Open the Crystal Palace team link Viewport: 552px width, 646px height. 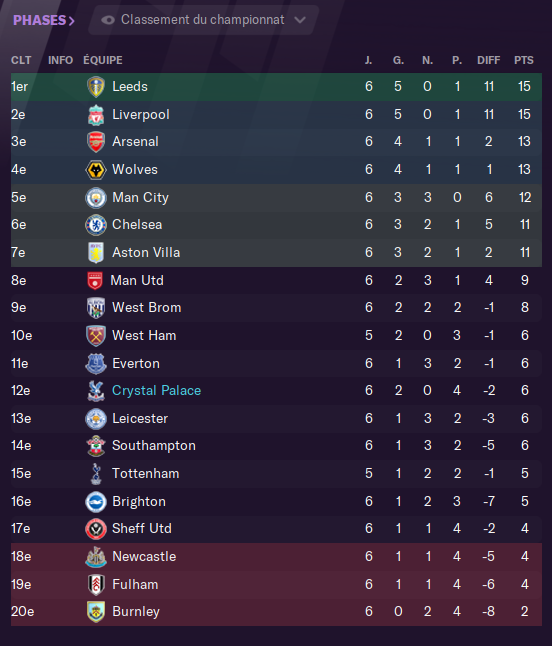157,391
